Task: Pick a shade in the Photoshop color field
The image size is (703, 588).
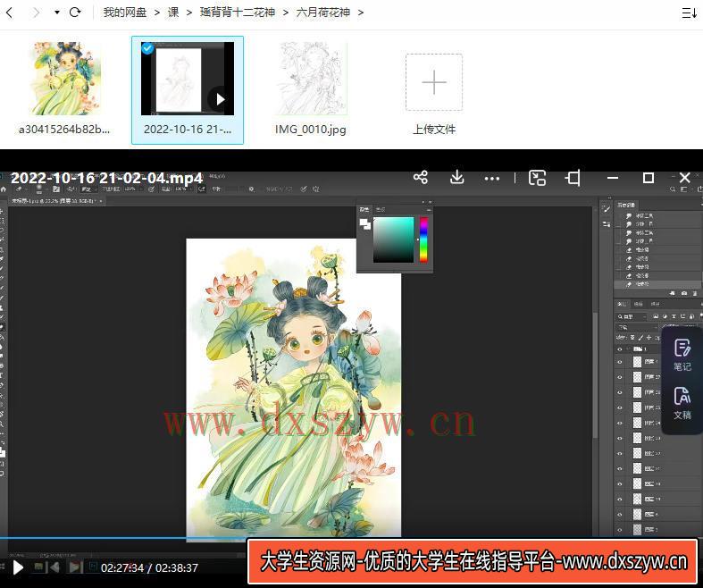Action: (393, 239)
